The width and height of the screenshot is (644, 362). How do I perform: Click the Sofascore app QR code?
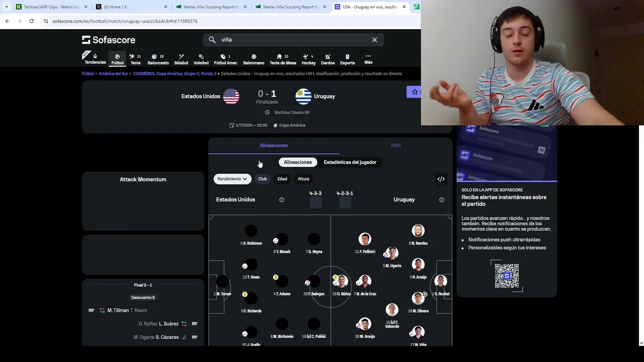(507, 275)
